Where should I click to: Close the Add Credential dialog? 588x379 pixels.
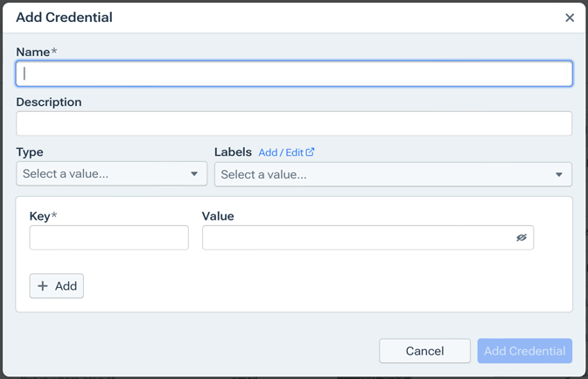[x=570, y=18]
